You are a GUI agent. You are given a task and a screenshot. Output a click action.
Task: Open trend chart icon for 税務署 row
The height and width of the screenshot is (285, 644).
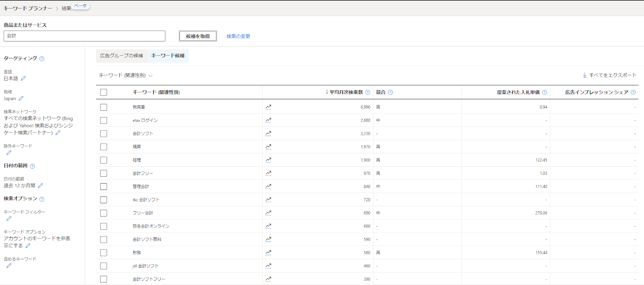pos(268,107)
